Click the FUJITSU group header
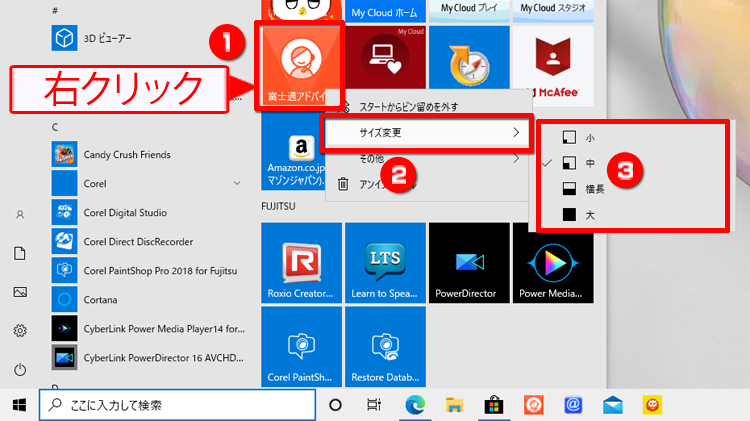 (278, 206)
